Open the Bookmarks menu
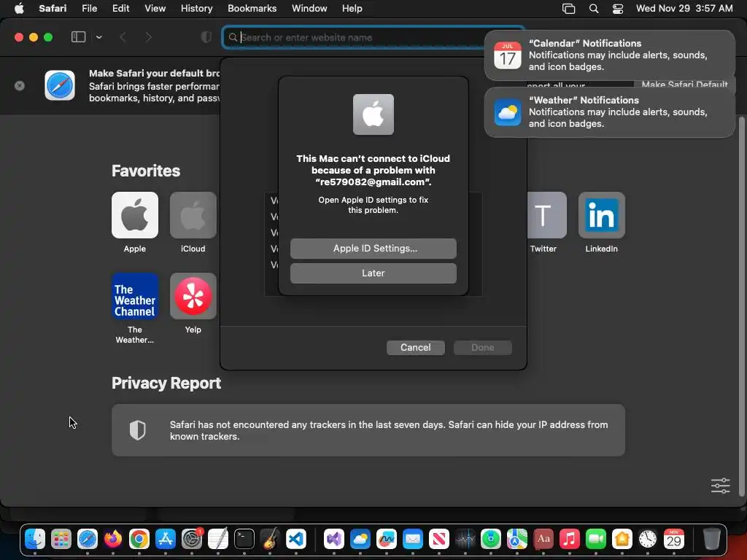This screenshot has width=747, height=560. 252,8
